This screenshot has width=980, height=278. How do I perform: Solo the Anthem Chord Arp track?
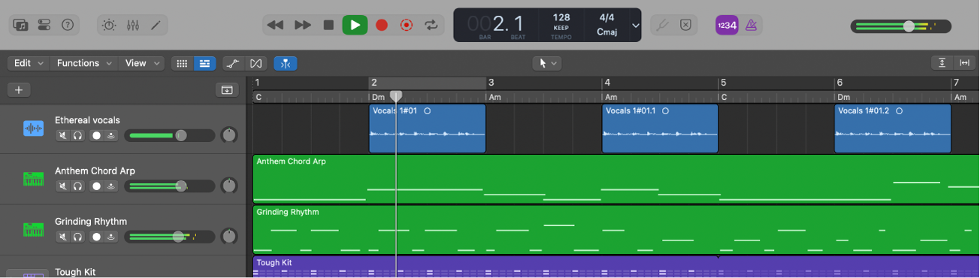point(77,186)
